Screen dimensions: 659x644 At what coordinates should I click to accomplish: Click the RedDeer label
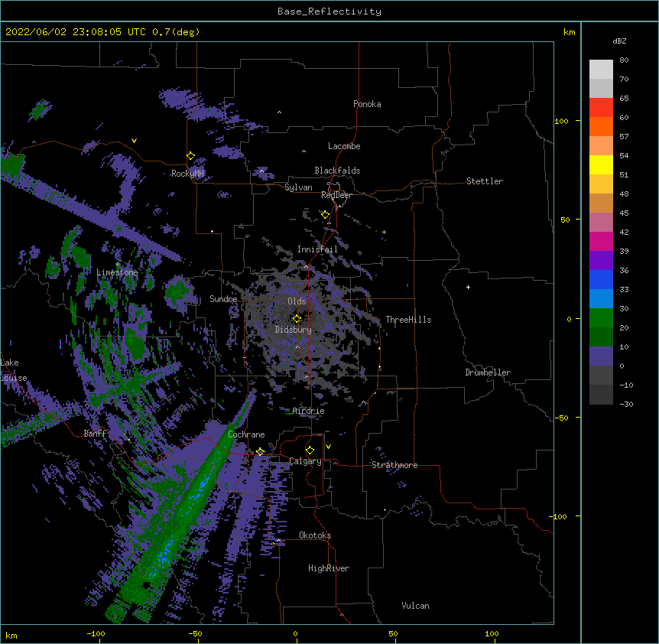point(336,195)
